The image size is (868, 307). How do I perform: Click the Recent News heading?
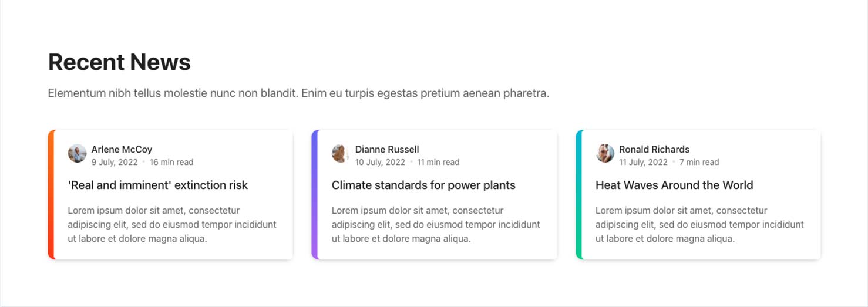point(119,62)
